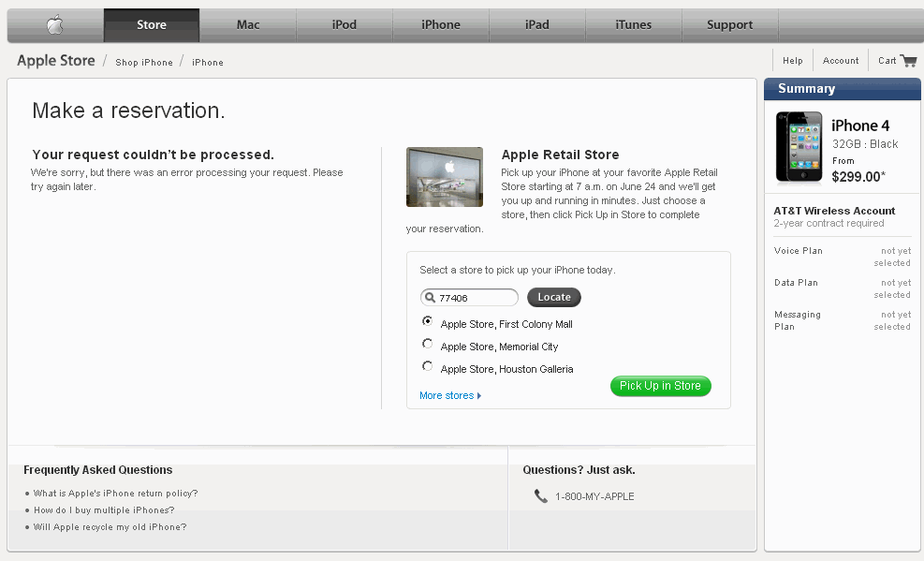The height and width of the screenshot is (561, 924).
Task: Open FAQ on Apple's iPhone return policy
Action: [115, 494]
